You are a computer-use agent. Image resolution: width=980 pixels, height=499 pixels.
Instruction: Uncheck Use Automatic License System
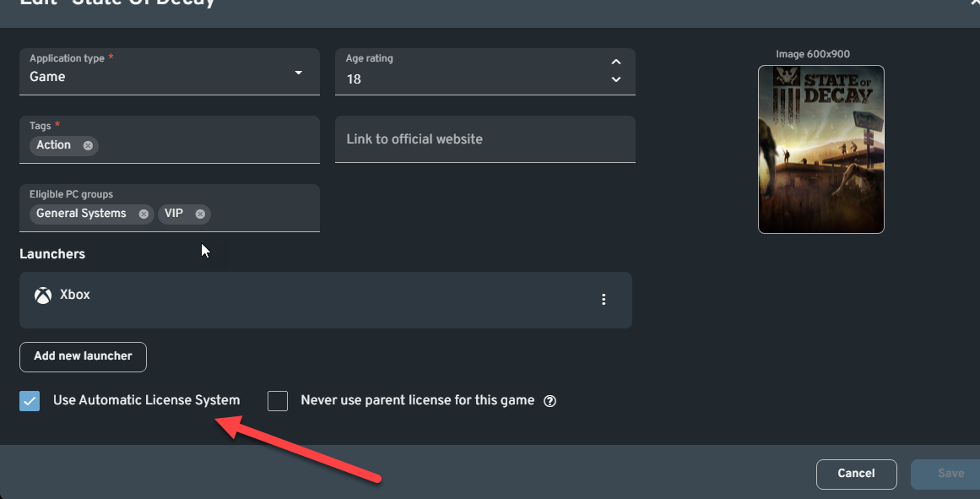tap(30, 401)
